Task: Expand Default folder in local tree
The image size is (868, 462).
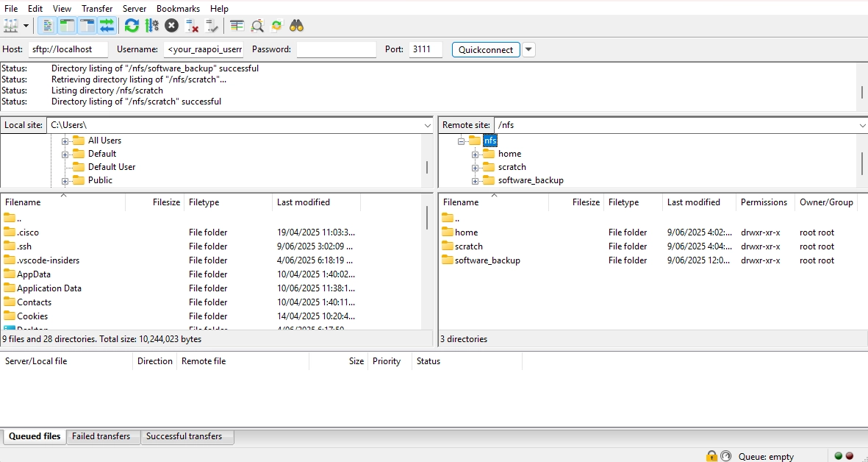Action: pos(65,154)
